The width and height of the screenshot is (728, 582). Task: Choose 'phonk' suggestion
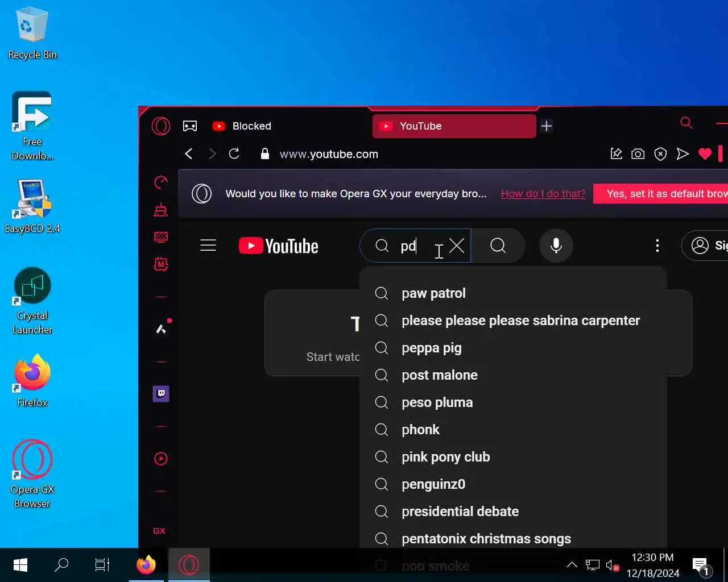[x=513, y=430]
